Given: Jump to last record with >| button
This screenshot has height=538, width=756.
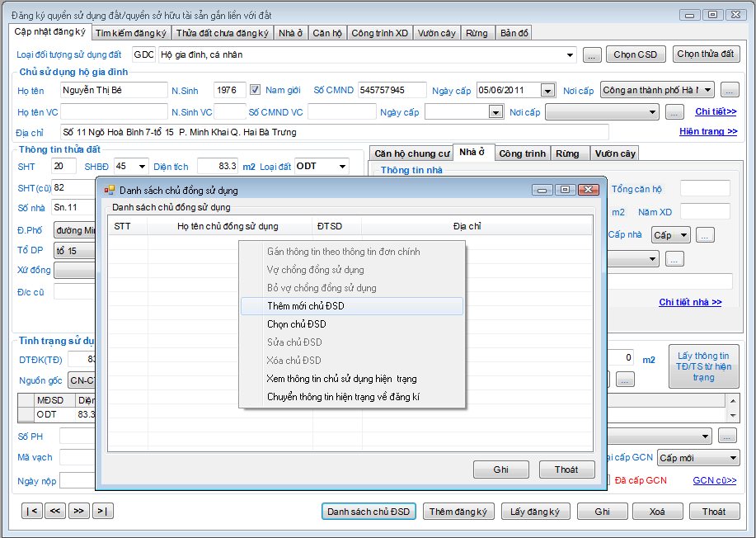Looking at the screenshot, I should (x=103, y=511).
